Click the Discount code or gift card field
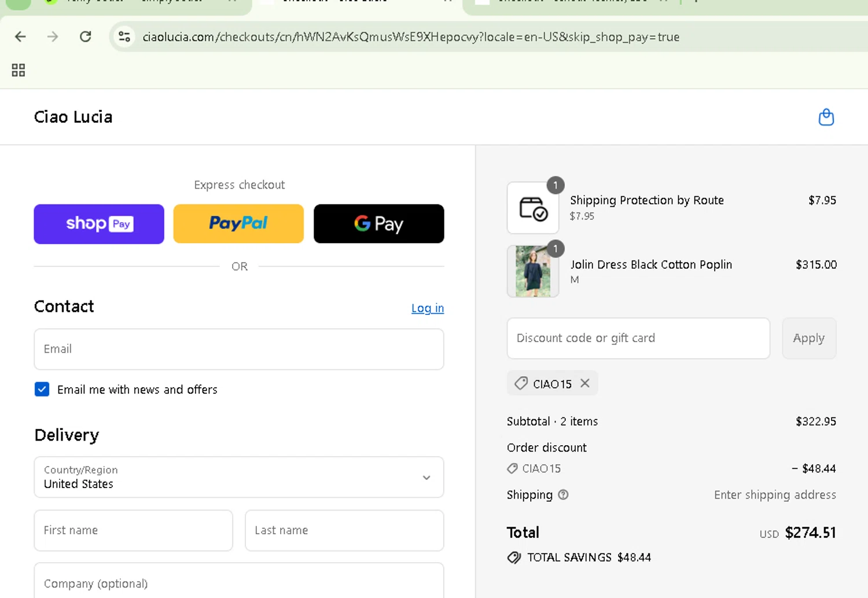 point(638,338)
